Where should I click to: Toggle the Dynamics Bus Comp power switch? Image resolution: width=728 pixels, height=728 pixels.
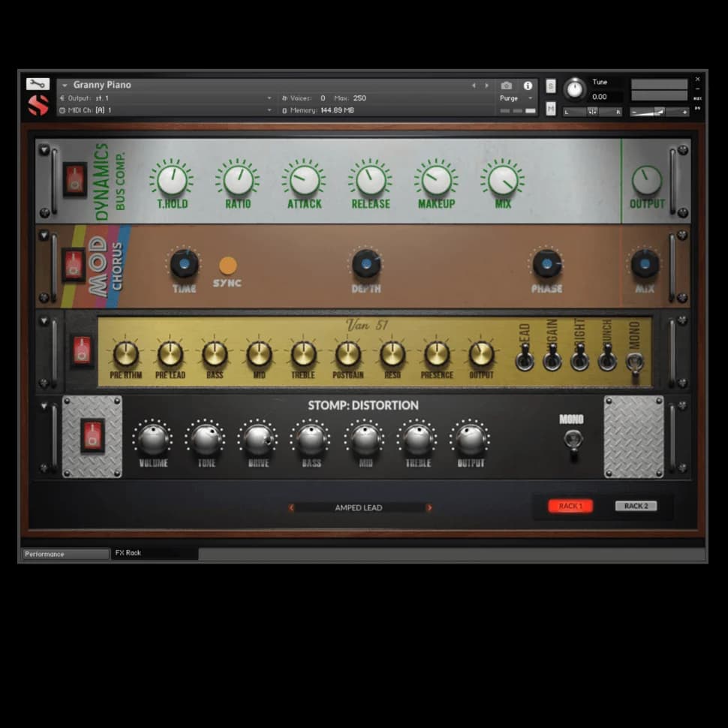point(74,179)
